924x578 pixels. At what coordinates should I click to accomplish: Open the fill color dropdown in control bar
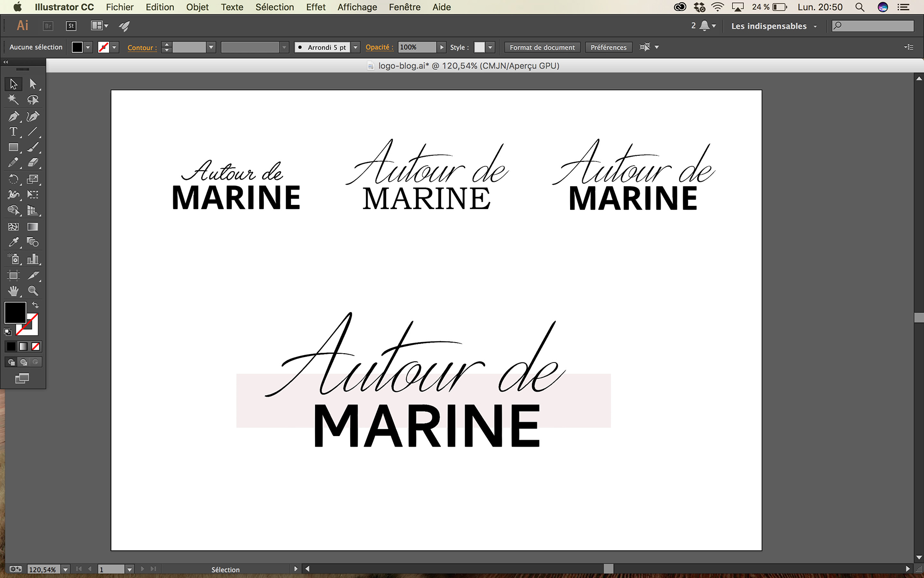click(x=88, y=47)
